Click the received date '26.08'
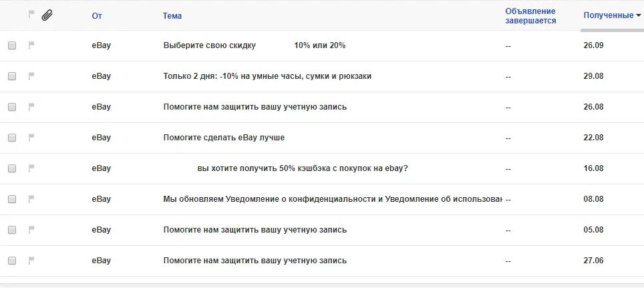Viewport: 644px width, 288px height. pyautogui.click(x=593, y=107)
